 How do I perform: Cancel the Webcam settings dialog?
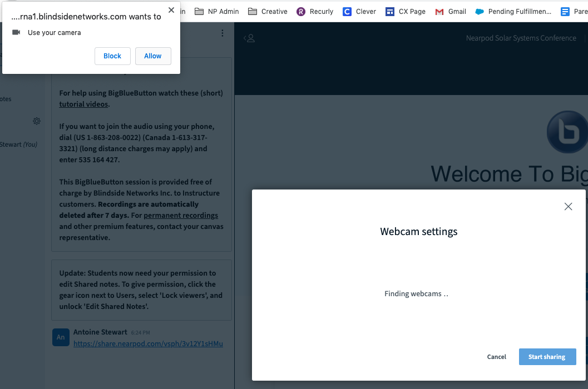tap(496, 357)
